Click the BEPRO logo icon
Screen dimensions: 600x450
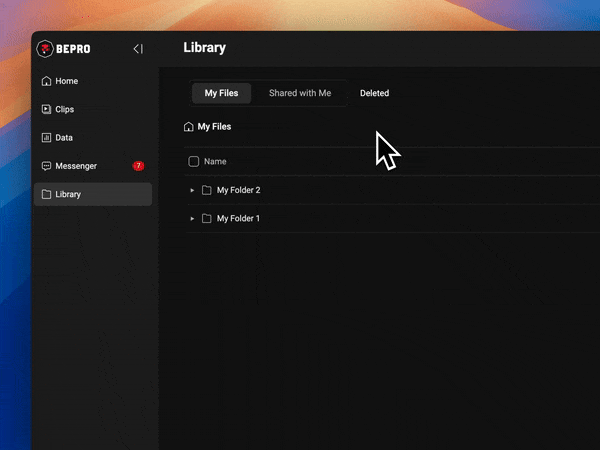[45, 49]
